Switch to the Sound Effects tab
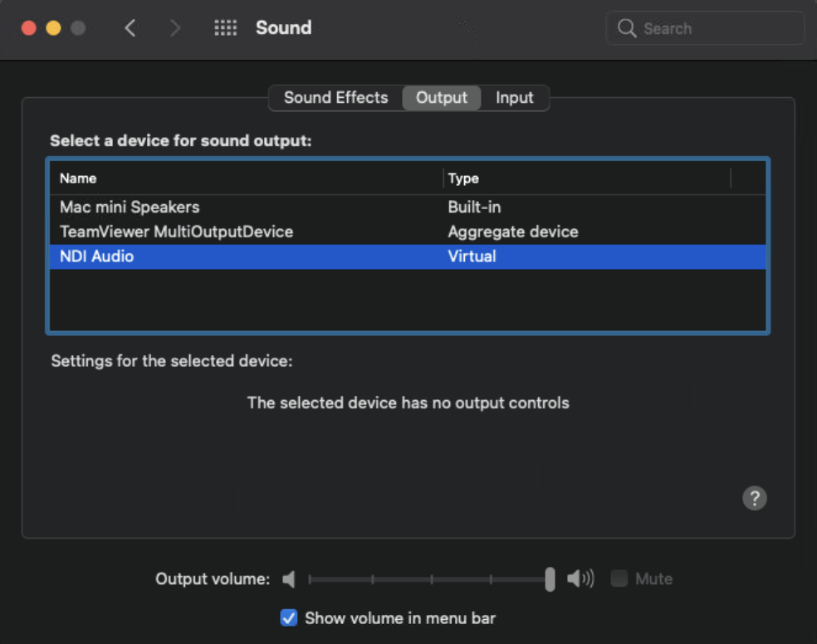 pos(335,98)
